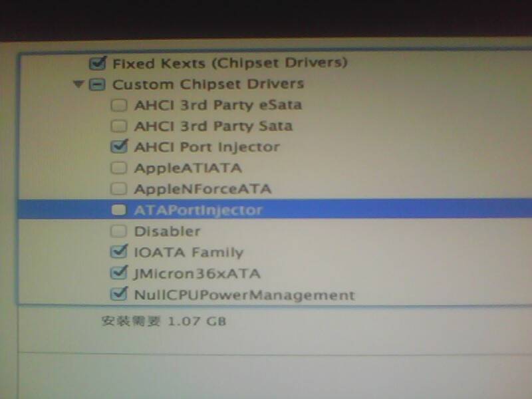The height and width of the screenshot is (399, 532).
Task: Check the AHCI 3rd Party Sata box
Action: click(x=118, y=126)
